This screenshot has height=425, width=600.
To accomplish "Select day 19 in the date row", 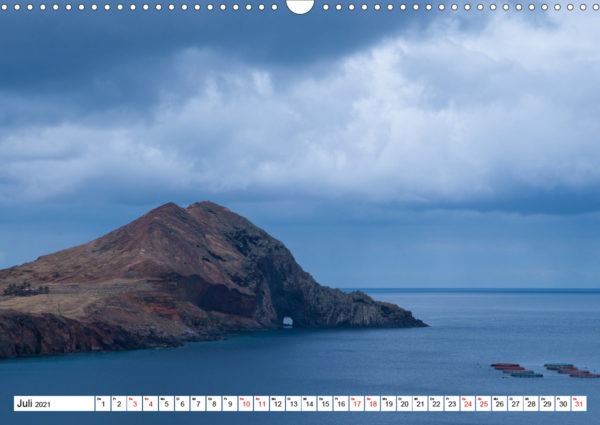I will pyautogui.click(x=388, y=404).
